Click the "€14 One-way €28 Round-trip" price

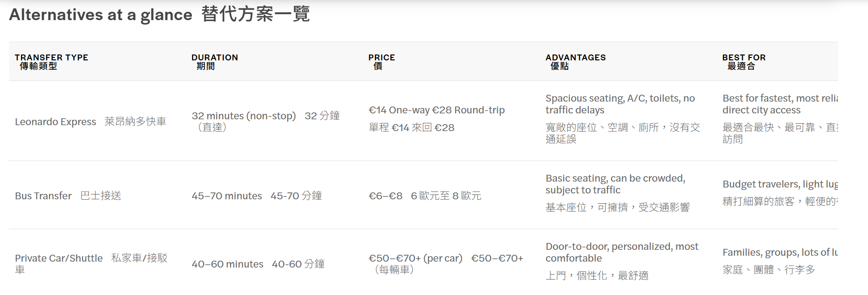pos(436,110)
